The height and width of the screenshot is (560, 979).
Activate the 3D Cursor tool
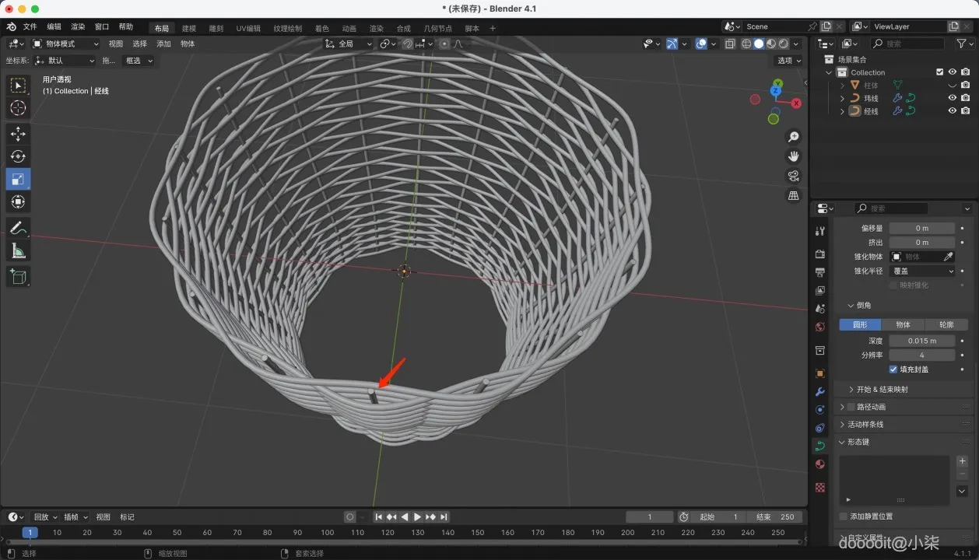(18, 108)
